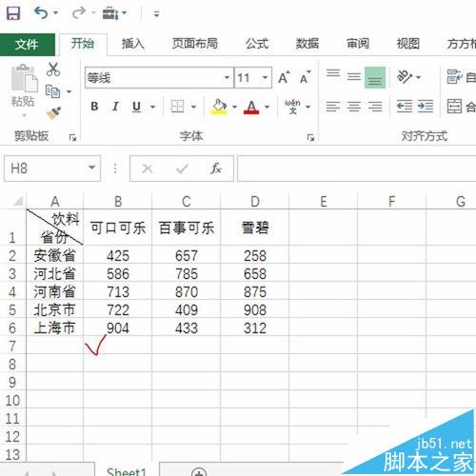Click into the formula bar input

point(356,169)
